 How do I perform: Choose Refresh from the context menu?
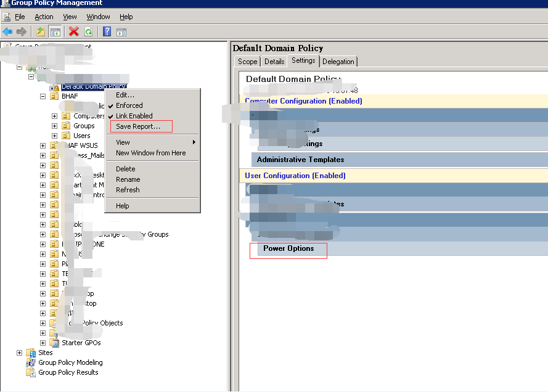(x=153, y=190)
